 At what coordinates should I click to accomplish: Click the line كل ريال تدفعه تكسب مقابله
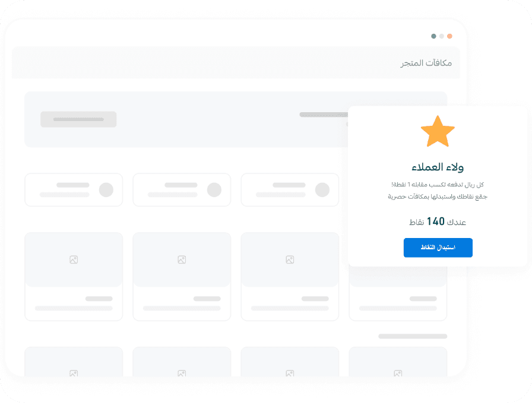(x=438, y=185)
